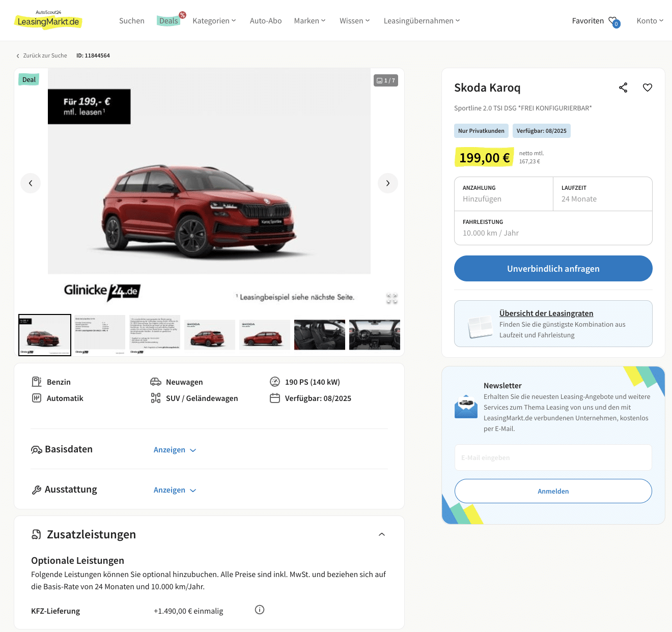672x632 pixels.
Task: Open the Laufzeit 24 Monate selector
Action: [x=603, y=194]
